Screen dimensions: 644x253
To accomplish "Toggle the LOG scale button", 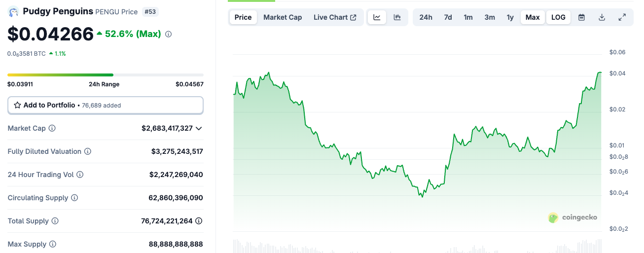I will click(x=558, y=17).
